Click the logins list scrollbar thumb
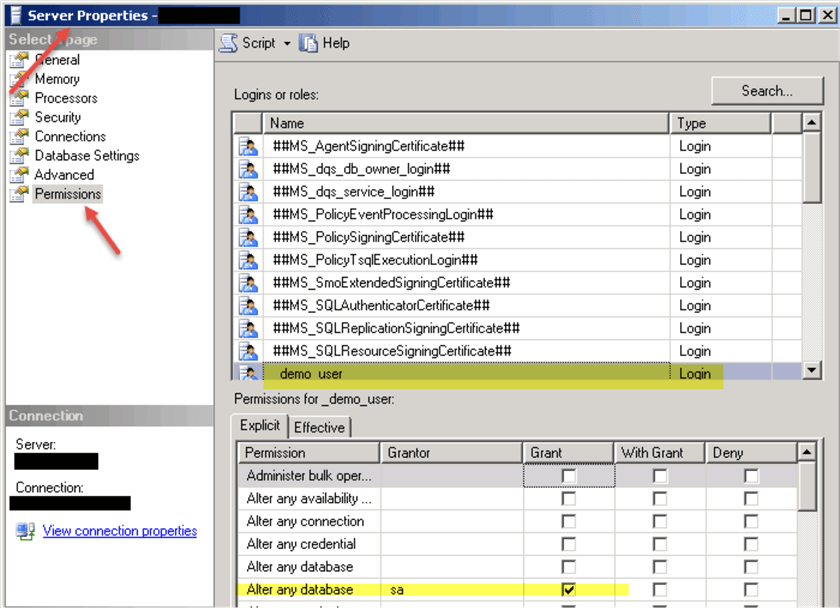Image resolution: width=840 pixels, height=608 pixels. 812,168
